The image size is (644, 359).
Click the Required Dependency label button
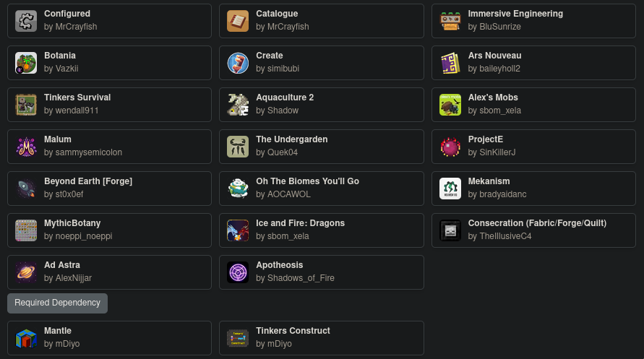57,303
